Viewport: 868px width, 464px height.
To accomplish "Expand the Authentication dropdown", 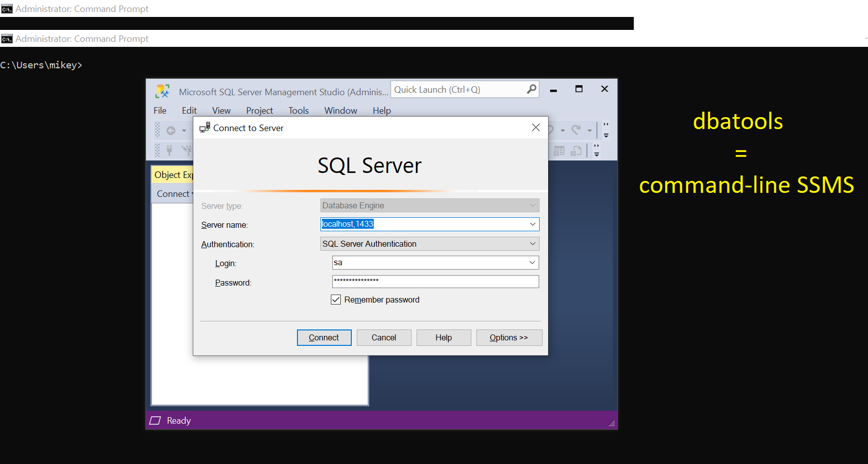I will 533,244.
